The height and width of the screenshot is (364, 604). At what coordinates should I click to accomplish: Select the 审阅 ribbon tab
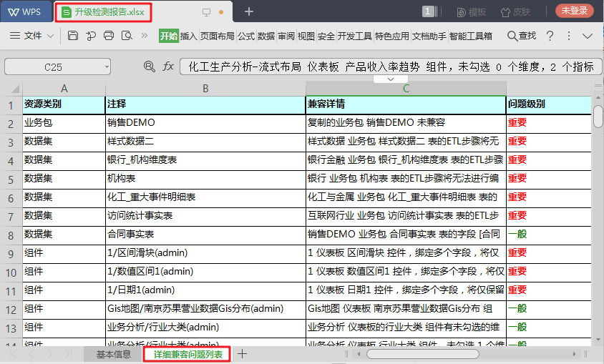pyautogui.click(x=286, y=36)
